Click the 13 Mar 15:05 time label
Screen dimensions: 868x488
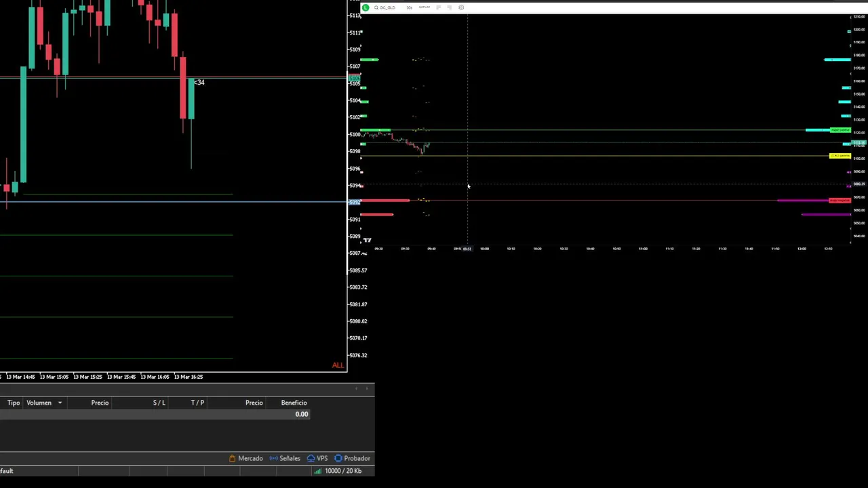click(54, 377)
